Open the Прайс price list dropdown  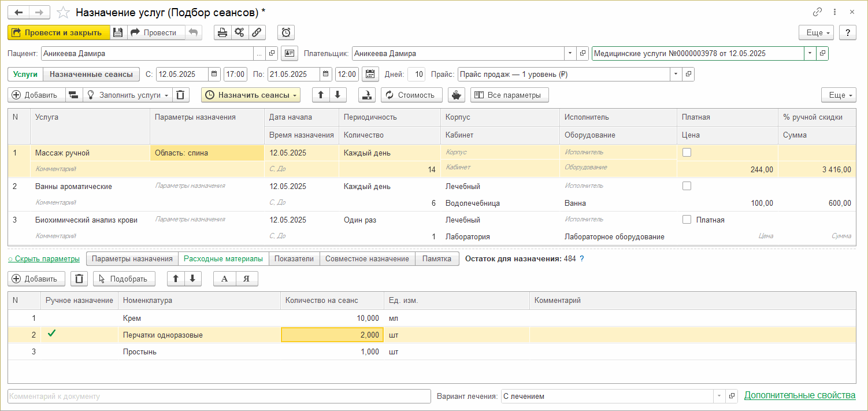point(676,74)
